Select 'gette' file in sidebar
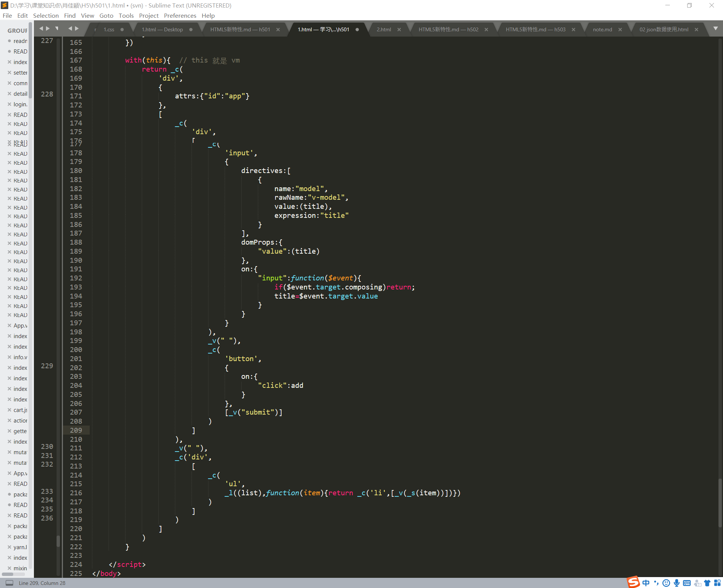Viewport: 723px width, 588px height. tap(20, 431)
